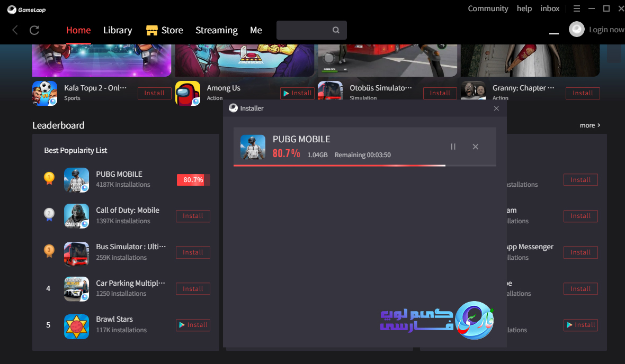Switch to the Streaming tab
Screen dimensions: 625x364
click(216, 30)
